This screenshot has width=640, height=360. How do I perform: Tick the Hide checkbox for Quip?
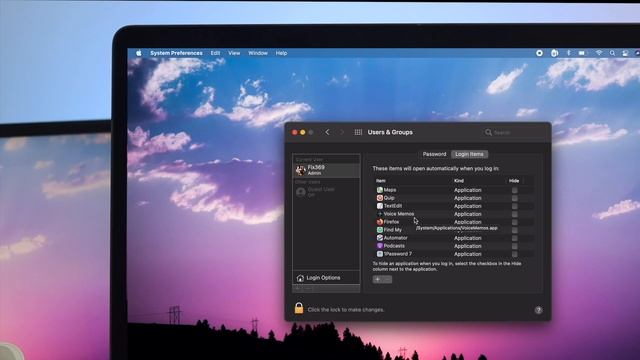(515, 198)
